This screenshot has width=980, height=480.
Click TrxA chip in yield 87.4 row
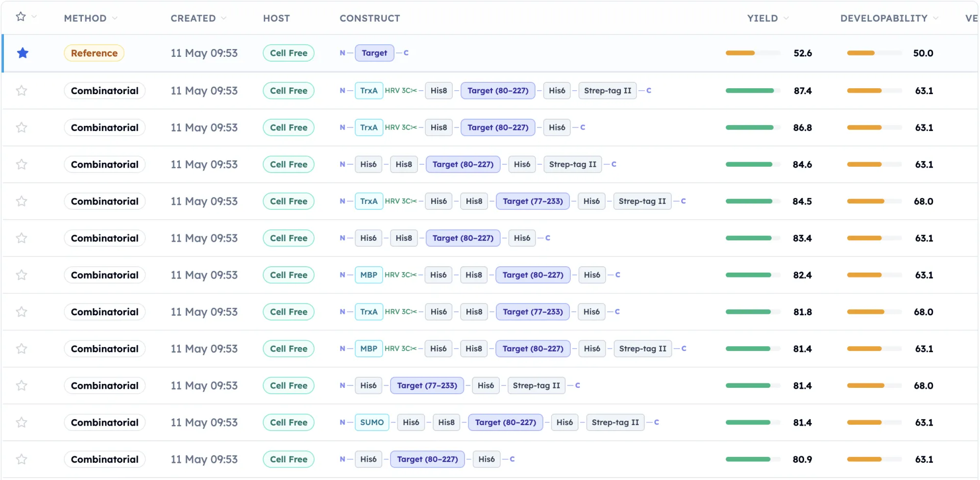[369, 91]
